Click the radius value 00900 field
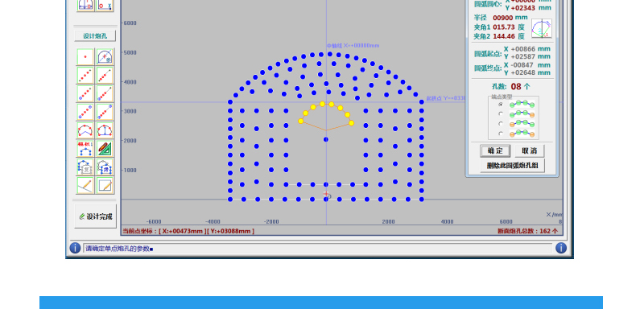The image size is (644, 309). pos(502,18)
